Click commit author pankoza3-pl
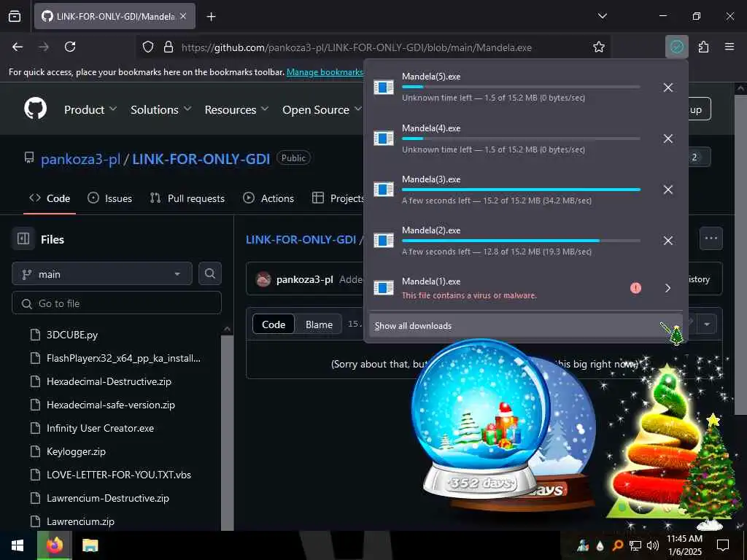This screenshot has height=560, width=747. pyautogui.click(x=304, y=279)
